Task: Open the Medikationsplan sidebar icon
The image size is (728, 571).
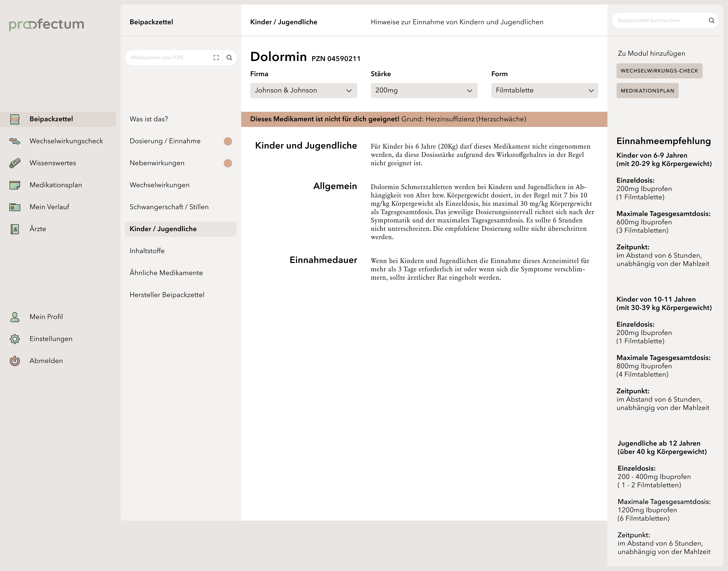Action: [x=15, y=185]
